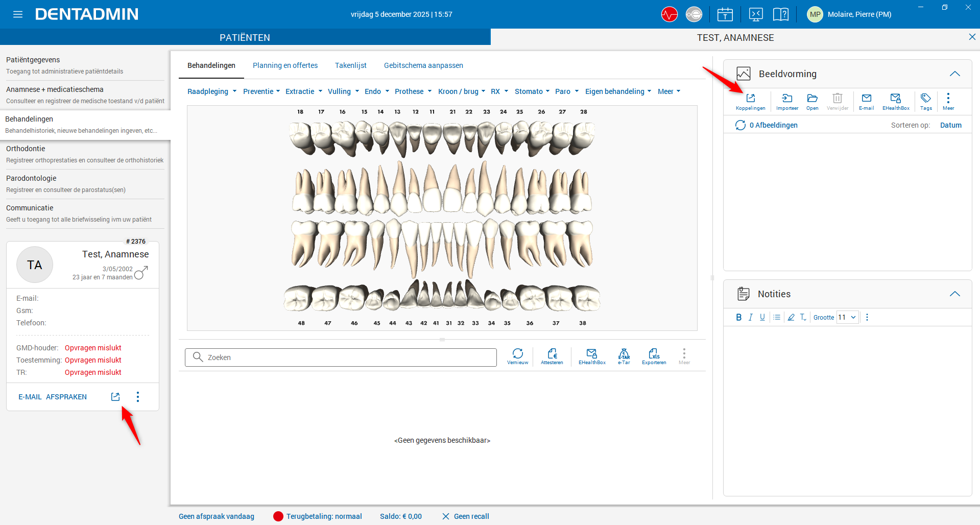Open the Gebitschema aanpassen tab
This screenshot has width=980, height=525.
pos(423,65)
